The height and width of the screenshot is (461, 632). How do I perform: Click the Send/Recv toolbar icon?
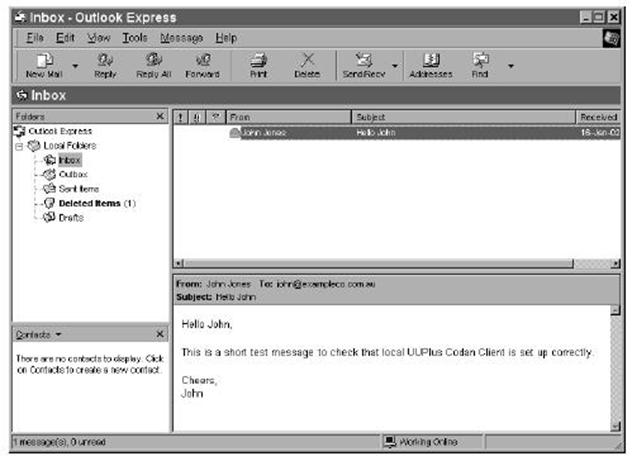click(x=364, y=64)
